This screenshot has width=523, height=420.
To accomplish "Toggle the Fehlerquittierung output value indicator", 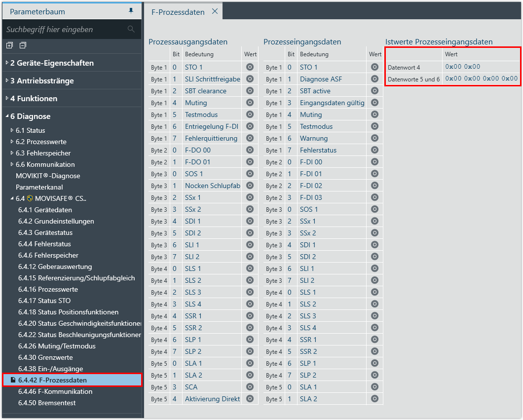I will (x=250, y=138).
